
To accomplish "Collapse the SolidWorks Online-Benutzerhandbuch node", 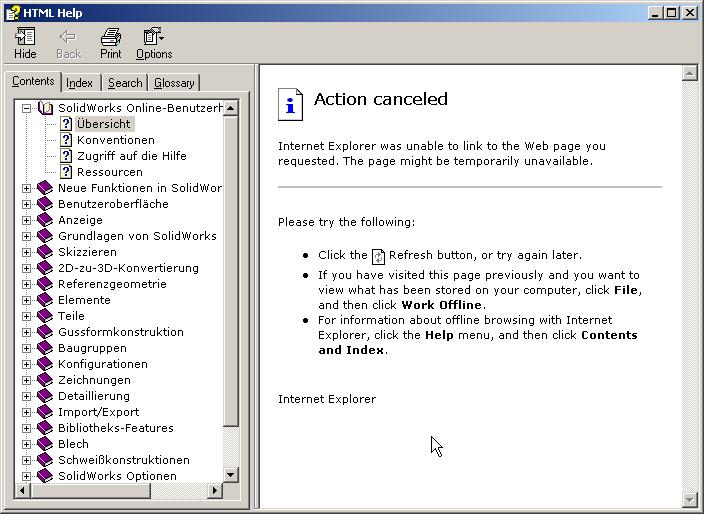I will pos(26,108).
